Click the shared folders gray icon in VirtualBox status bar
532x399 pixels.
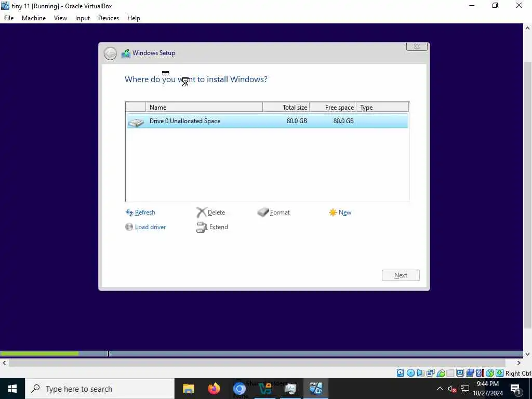(450, 373)
